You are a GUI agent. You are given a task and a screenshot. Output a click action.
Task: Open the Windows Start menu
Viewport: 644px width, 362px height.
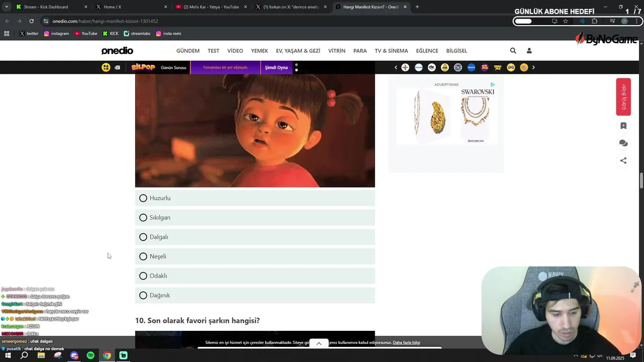[x=8, y=355]
